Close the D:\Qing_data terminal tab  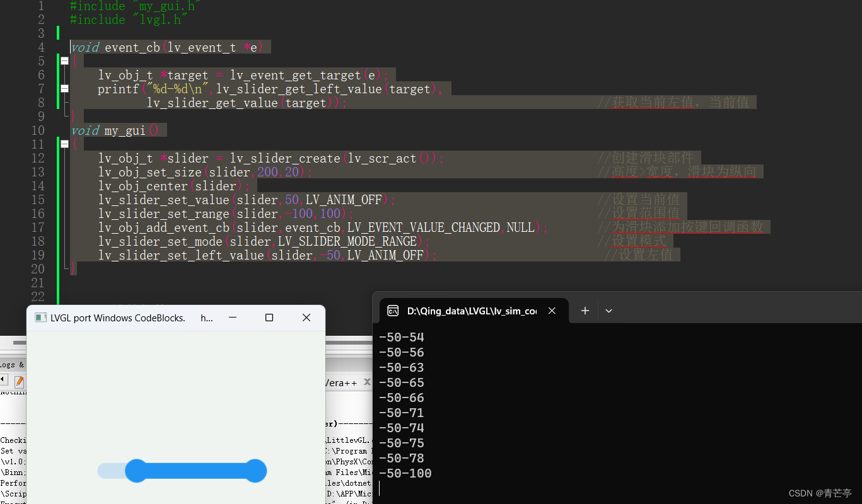tap(552, 310)
